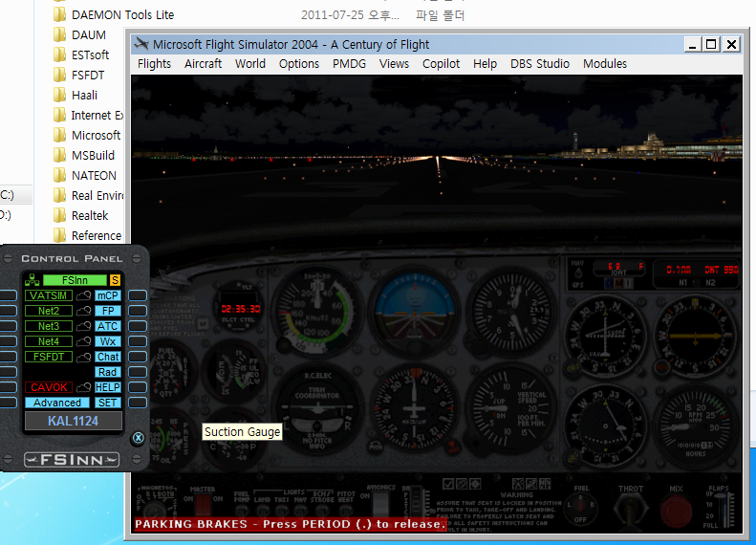Click the HELP button in FSInn panel

pyautogui.click(x=107, y=387)
